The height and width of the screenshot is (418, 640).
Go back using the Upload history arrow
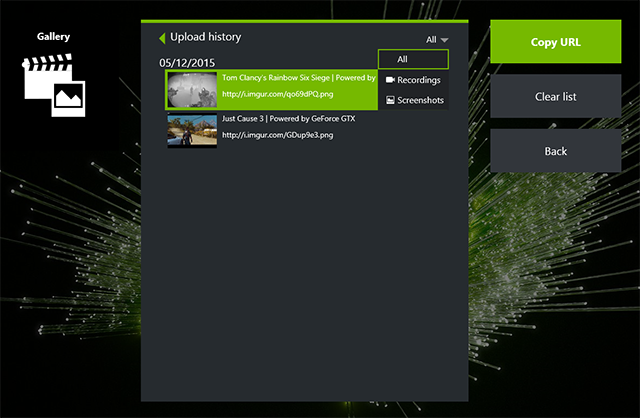click(x=162, y=38)
